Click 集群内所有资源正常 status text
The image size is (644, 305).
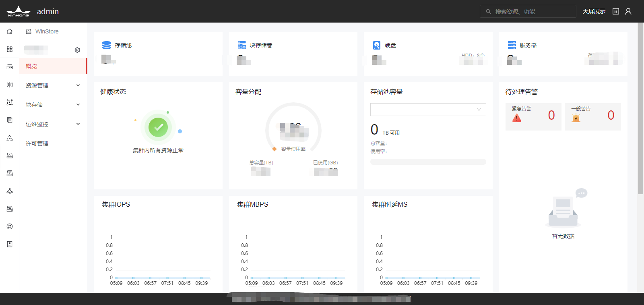[158, 150]
